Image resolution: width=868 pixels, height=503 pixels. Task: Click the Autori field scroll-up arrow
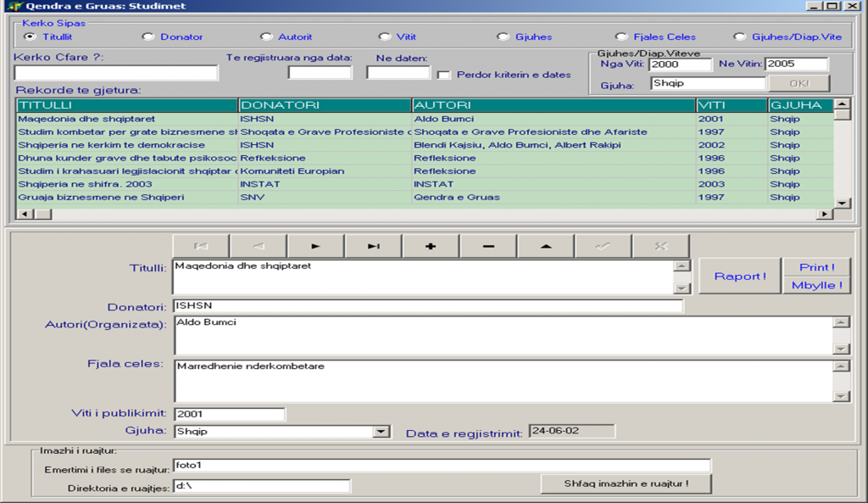click(x=842, y=322)
